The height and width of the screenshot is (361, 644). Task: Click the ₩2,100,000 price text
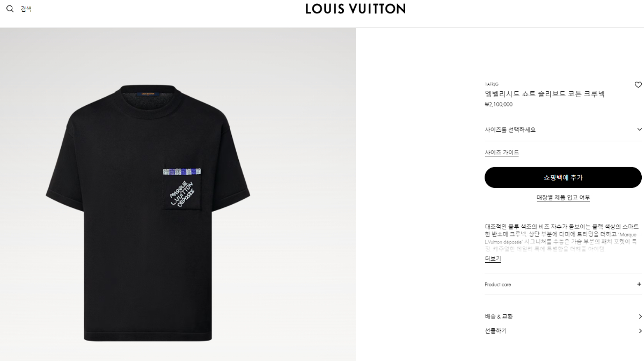pyautogui.click(x=499, y=105)
